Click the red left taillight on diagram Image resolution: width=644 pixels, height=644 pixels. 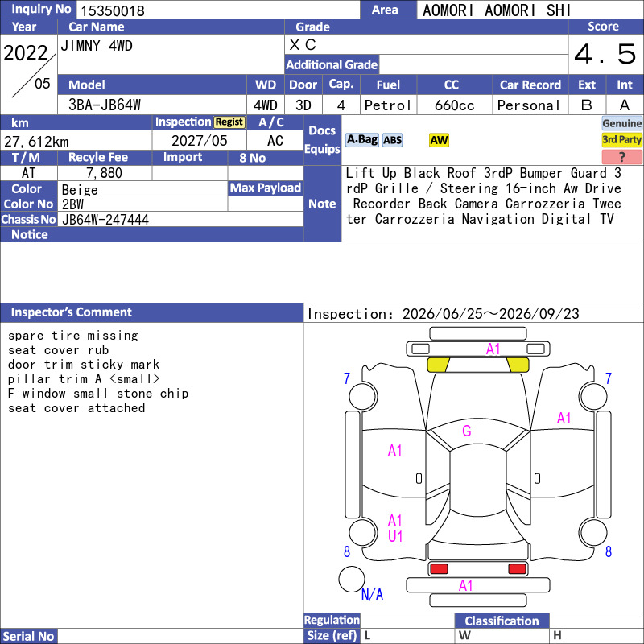tap(438, 569)
